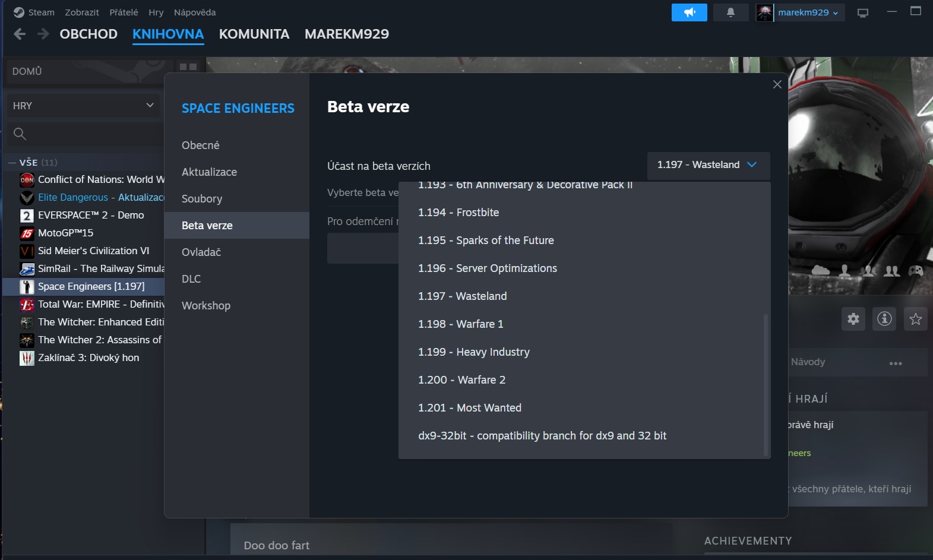The height and width of the screenshot is (560, 933).
Task: Open game settings gear icon
Action: click(x=853, y=319)
